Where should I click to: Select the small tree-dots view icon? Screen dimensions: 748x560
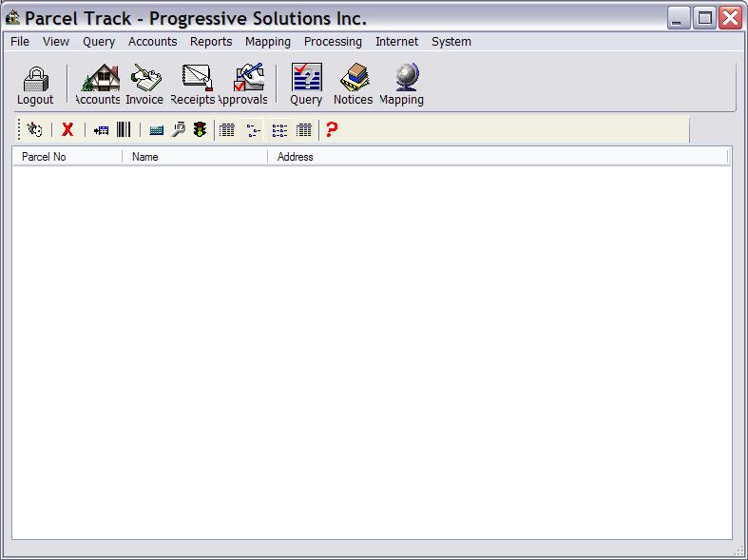(x=254, y=129)
